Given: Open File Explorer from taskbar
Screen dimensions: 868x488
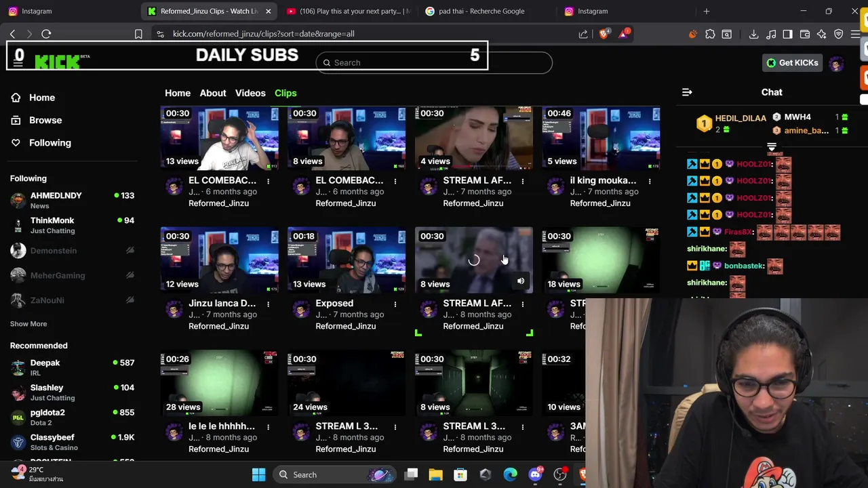Looking at the screenshot, I should tap(435, 474).
